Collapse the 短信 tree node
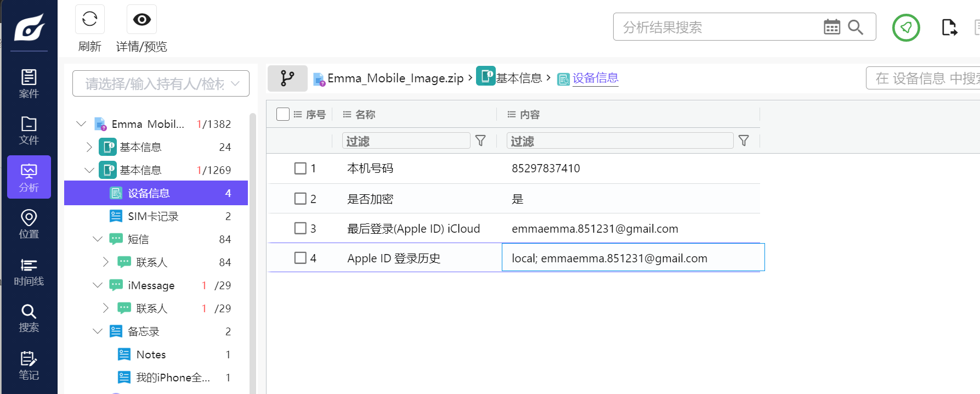980x394 pixels. 98,239
